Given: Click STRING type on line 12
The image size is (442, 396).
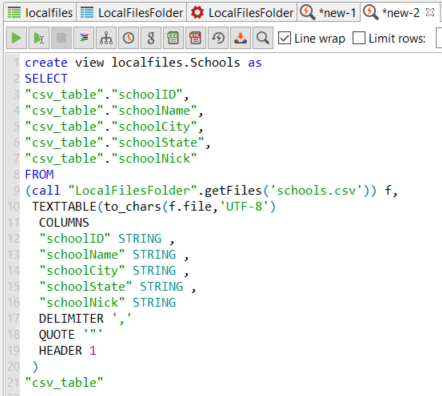Looking at the screenshot, I should 140,239.
